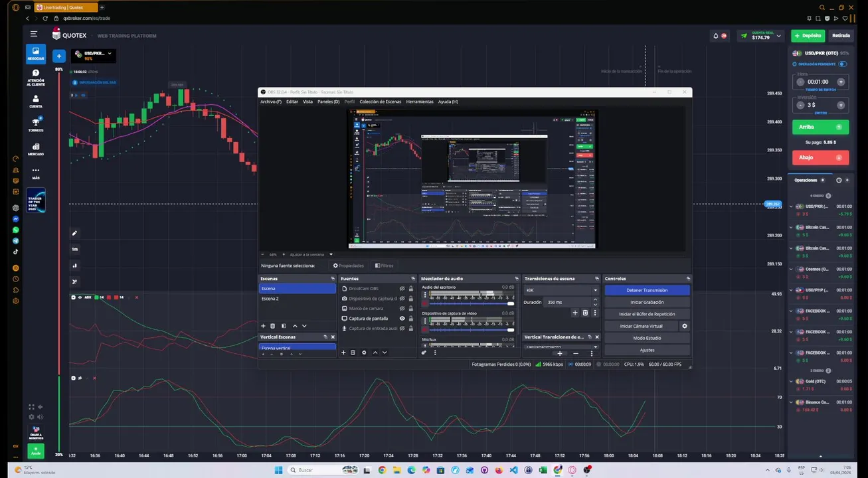Add a new asset tab with plus
This screenshot has height=478, width=868.
(58, 56)
